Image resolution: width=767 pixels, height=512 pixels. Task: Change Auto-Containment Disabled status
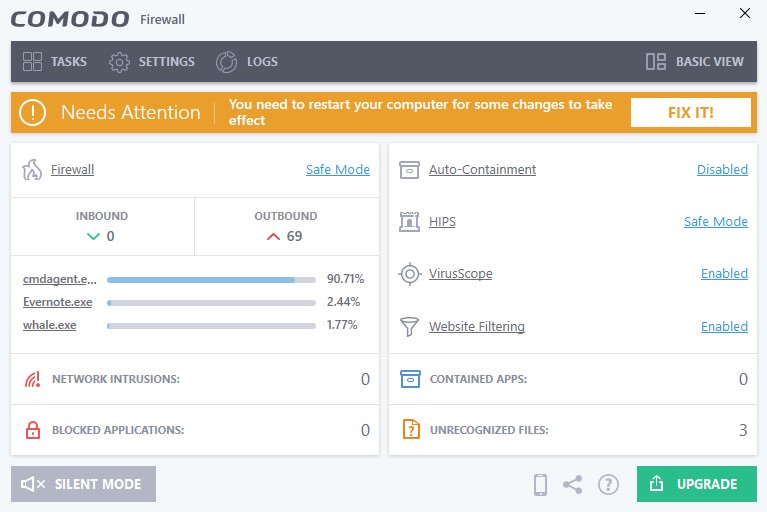click(x=722, y=170)
